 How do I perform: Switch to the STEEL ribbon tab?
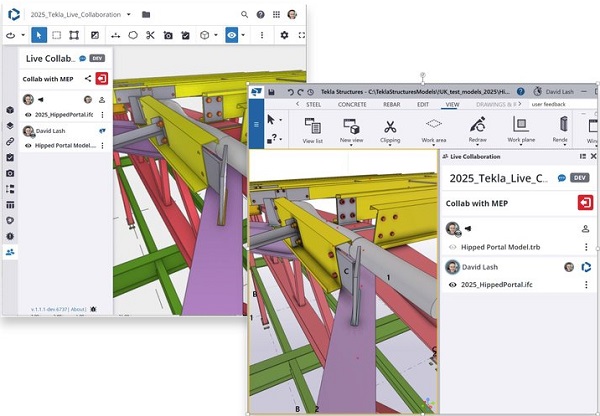[313, 104]
